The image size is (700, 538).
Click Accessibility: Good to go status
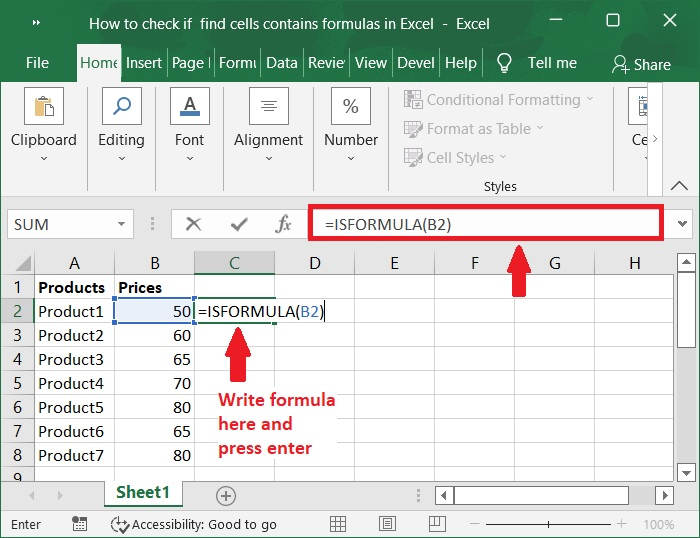coord(194,524)
